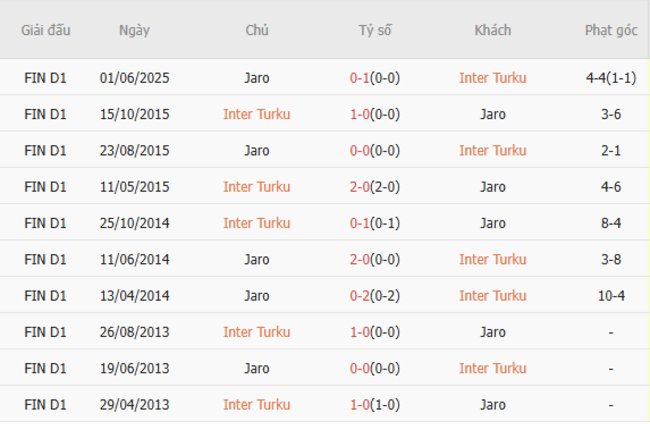Click the date 15/10/2015
The image size is (650, 430).
click(134, 114)
